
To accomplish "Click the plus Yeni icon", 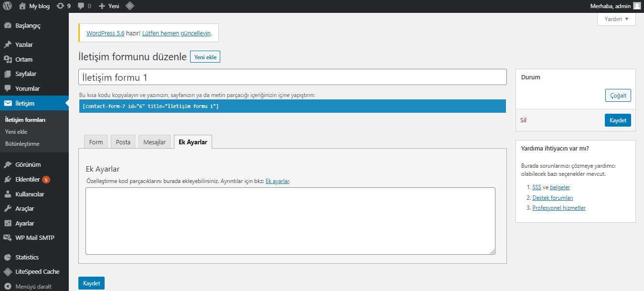I will point(102,6).
